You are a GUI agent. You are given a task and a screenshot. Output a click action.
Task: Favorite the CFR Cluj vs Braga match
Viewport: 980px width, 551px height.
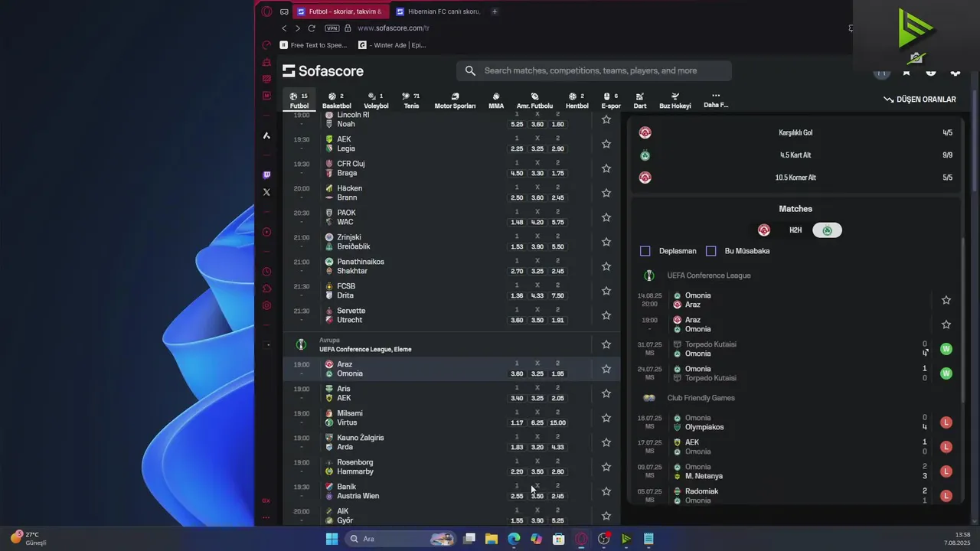[x=606, y=168]
